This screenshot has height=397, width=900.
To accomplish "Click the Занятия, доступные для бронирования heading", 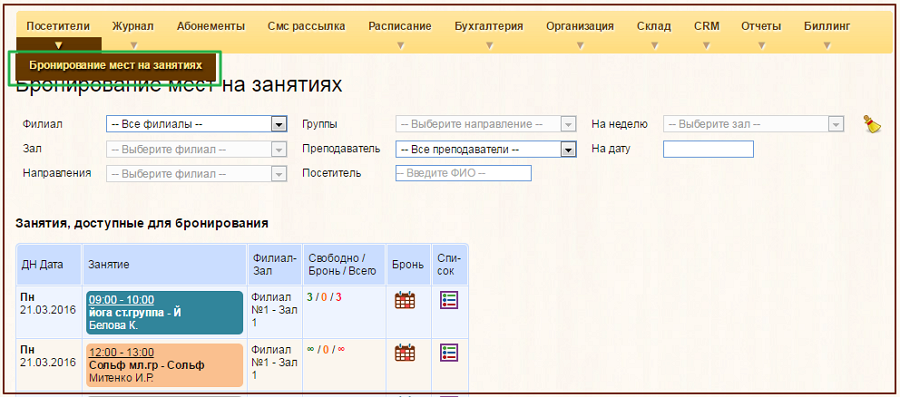I will [142, 223].
